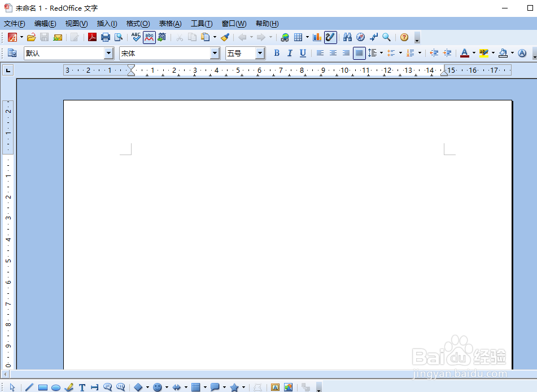
Task: Expand the New document dropdown arrow
Action: pyautogui.click(x=21, y=37)
